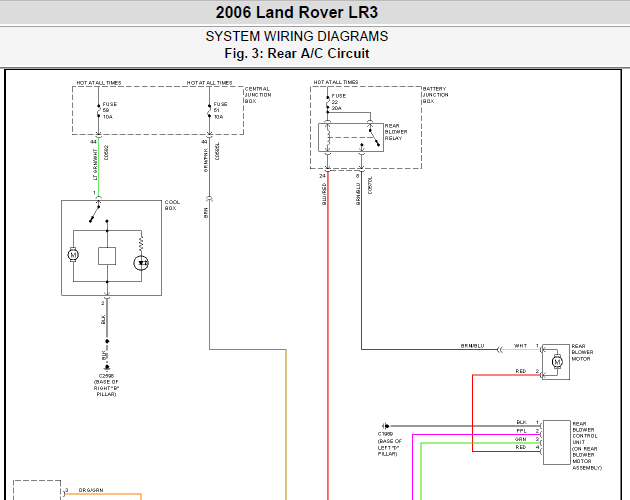Click the dashed box beside the ORG/GRN wire
Viewport: 630px width, 500px height.
click(x=37, y=490)
